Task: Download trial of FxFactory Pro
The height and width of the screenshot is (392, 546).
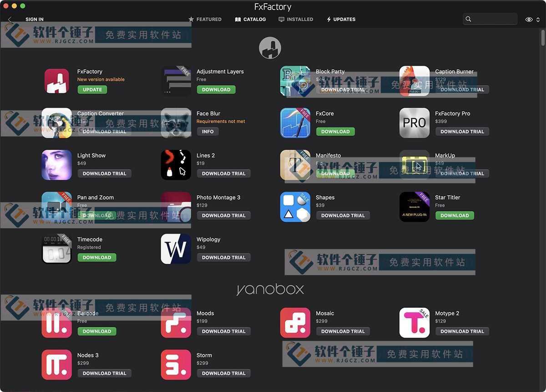Action: point(462,131)
